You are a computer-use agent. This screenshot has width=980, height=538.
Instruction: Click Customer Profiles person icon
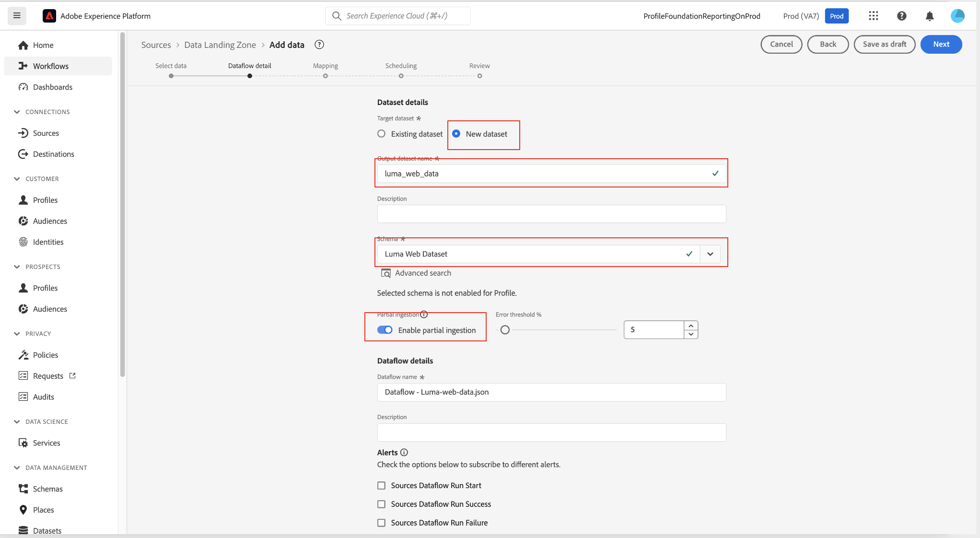pyautogui.click(x=23, y=200)
